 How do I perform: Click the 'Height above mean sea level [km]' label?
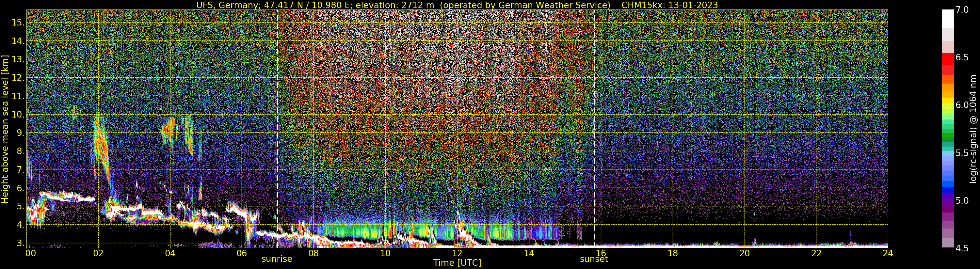click(5, 129)
